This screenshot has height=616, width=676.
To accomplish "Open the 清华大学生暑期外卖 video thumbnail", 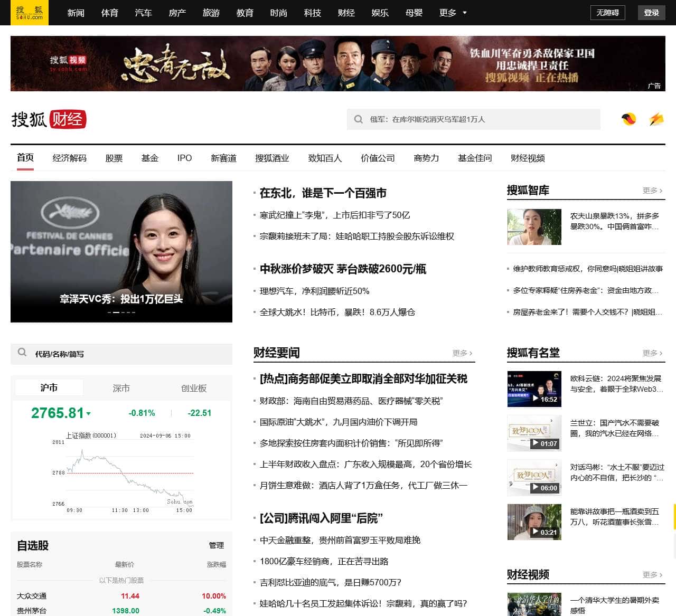I will (534, 604).
